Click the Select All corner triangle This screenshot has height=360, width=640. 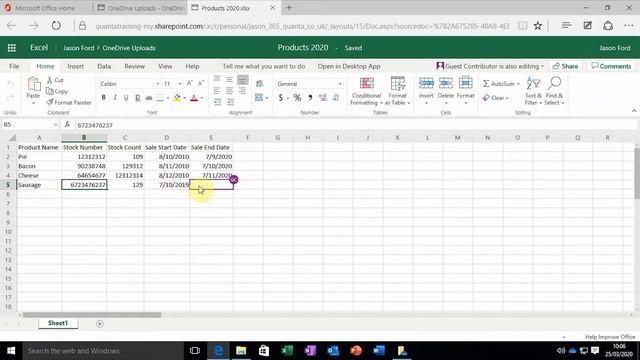[13, 138]
